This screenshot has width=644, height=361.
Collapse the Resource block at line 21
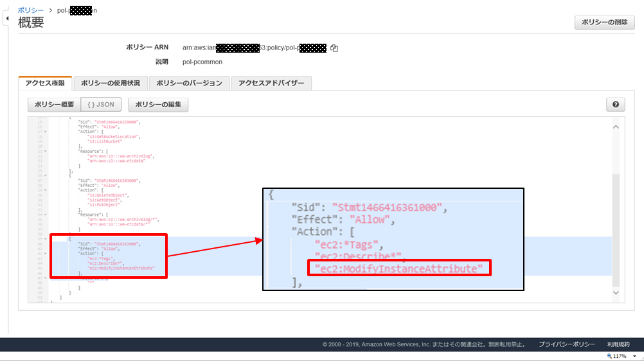(x=46, y=152)
